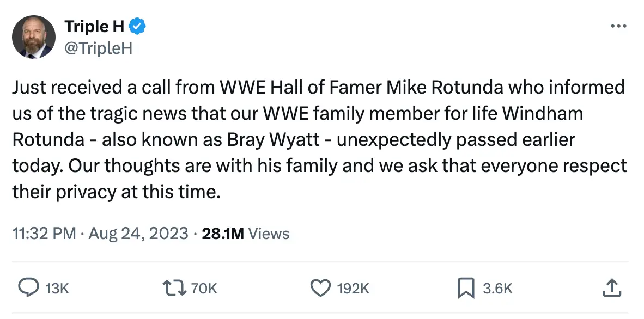This screenshot has height=319, width=644.
Task: Click the tweet's first line about Mike Rotunda
Action: click(318, 87)
